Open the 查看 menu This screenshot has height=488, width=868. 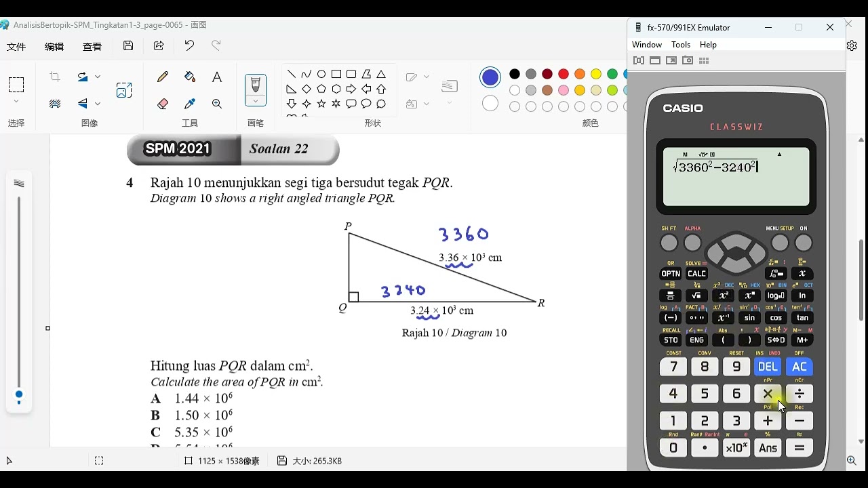pos(92,47)
